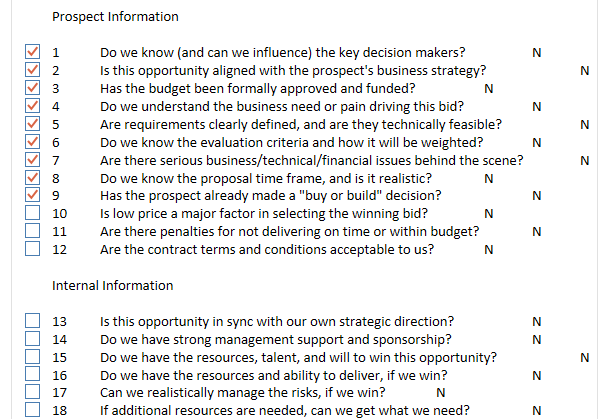Uncheck the checkbox for question 1
The width and height of the screenshot is (616, 419).
click(x=33, y=53)
